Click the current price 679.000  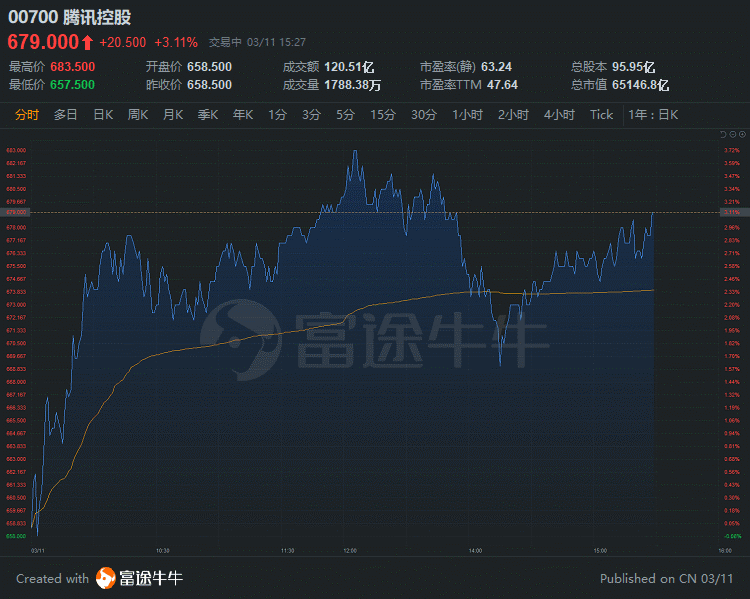click(x=43, y=42)
